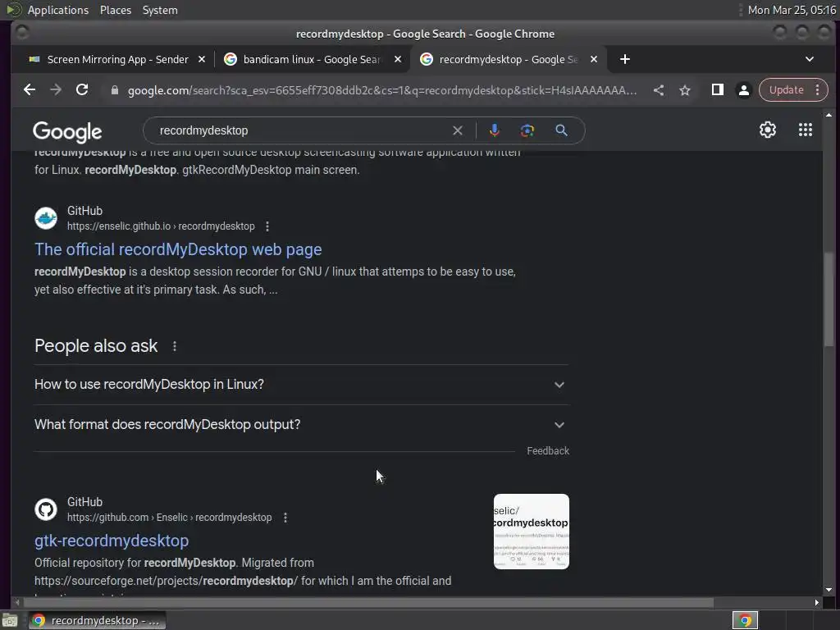The width and height of the screenshot is (840, 630).
Task: Click recordmydesktop Chrome taskbar button
Action: 97,621
